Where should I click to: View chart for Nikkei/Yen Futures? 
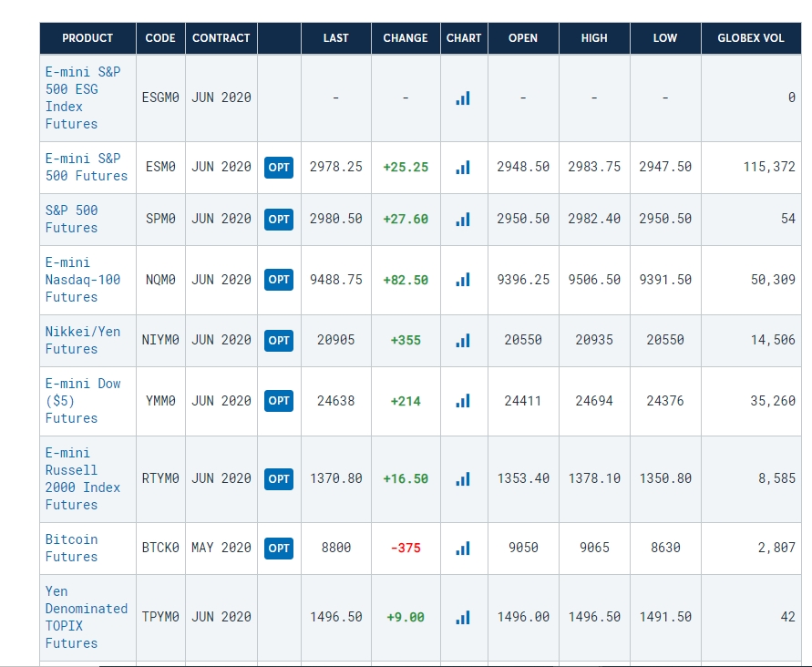(463, 340)
